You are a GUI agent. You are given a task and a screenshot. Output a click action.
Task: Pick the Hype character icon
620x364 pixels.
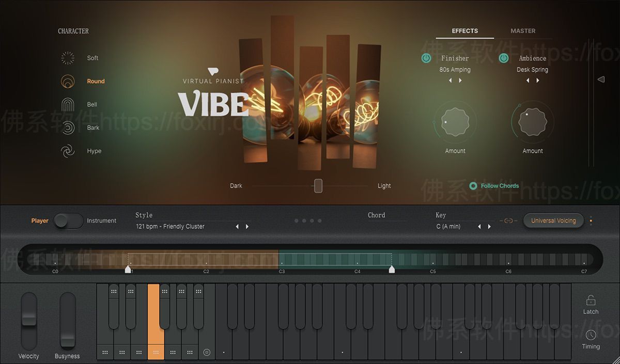click(x=68, y=151)
